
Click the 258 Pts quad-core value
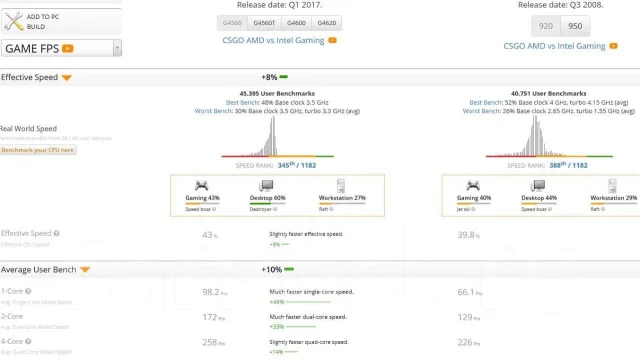(213, 343)
